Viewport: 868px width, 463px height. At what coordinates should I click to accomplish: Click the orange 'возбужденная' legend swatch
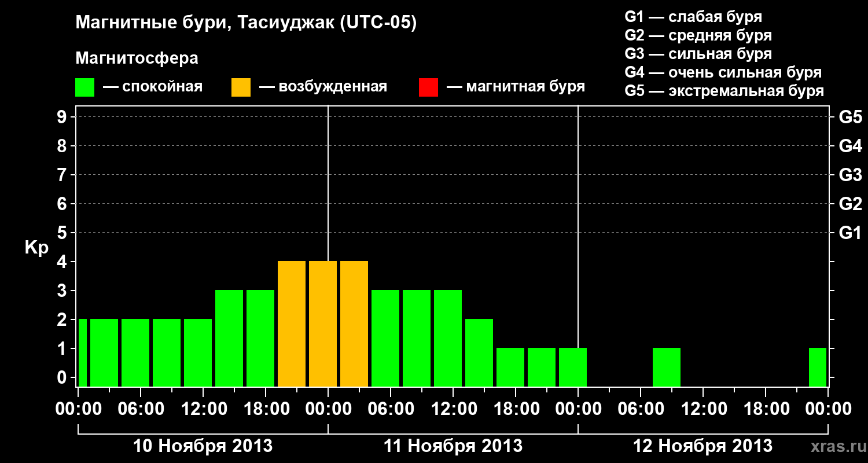[x=241, y=87]
